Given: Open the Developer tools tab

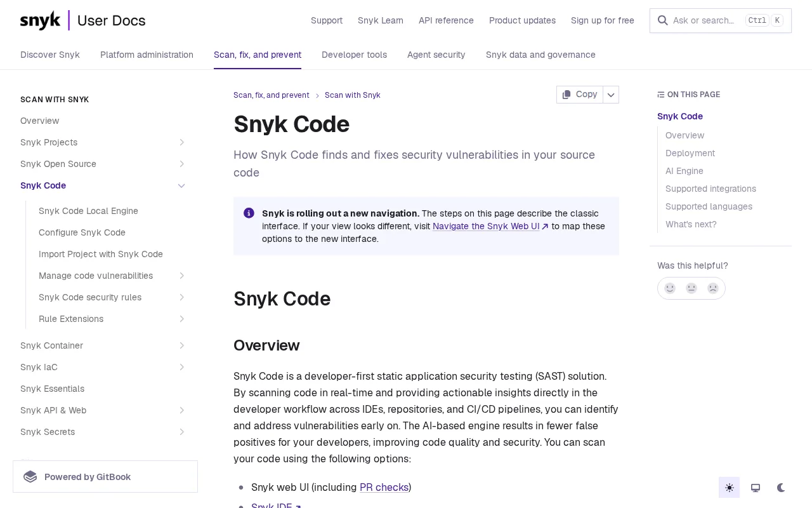Looking at the screenshot, I should coord(354,55).
